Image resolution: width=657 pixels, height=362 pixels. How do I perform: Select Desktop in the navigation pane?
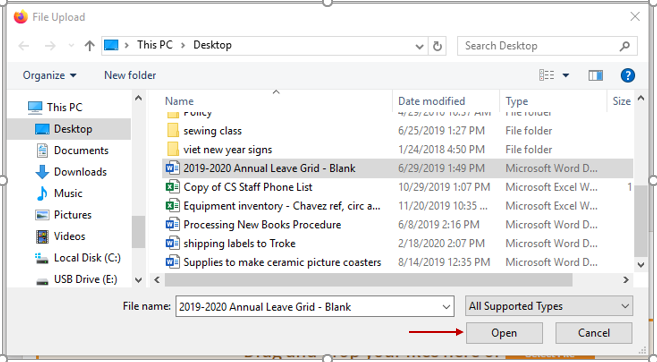tap(69, 129)
